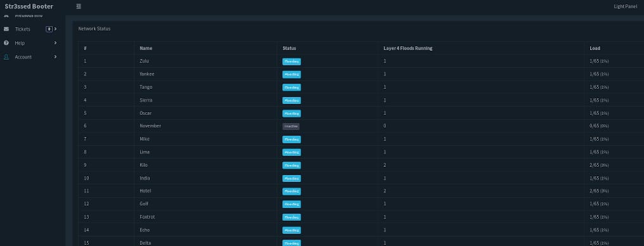
Task: Click the 2/65 (3%) load in Kilo row
Action: click(599, 165)
